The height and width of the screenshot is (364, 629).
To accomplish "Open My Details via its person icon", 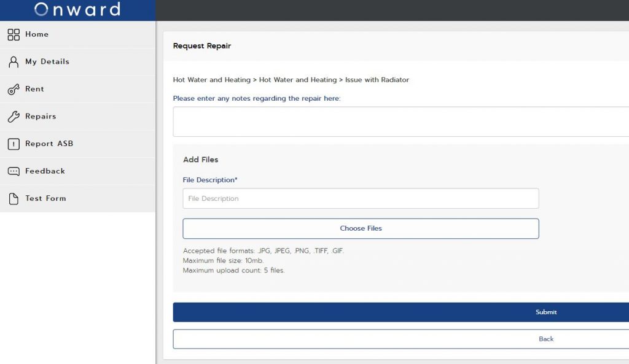I will pos(14,61).
